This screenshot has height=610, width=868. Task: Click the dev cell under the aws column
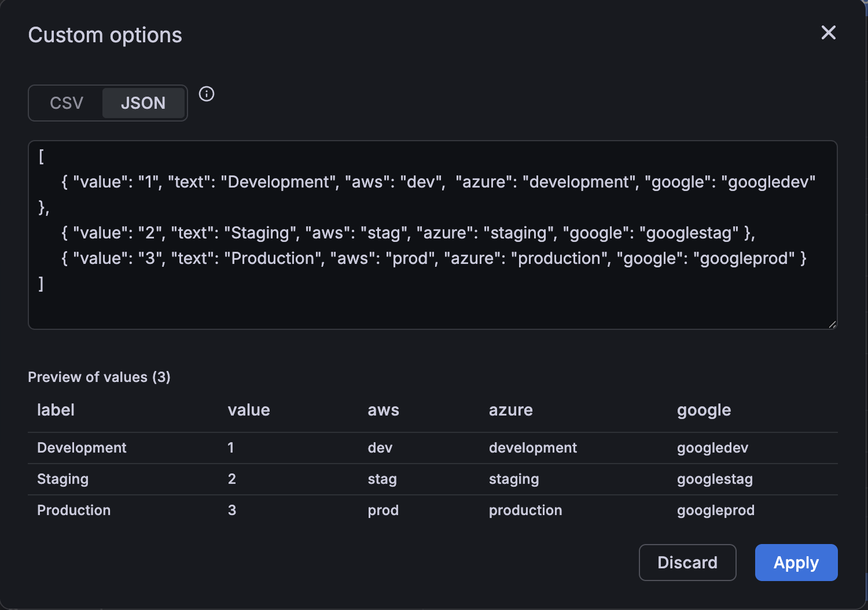pyautogui.click(x=380, y=447)
